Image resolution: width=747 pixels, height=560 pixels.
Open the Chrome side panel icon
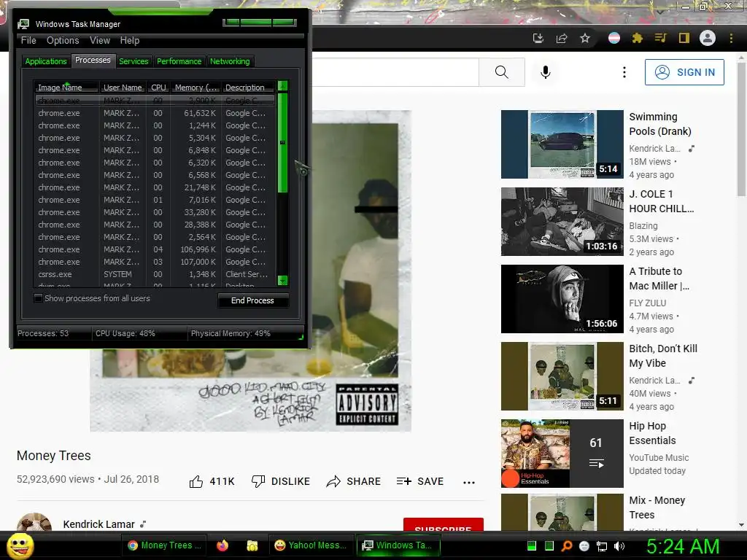tap(684, 38)
